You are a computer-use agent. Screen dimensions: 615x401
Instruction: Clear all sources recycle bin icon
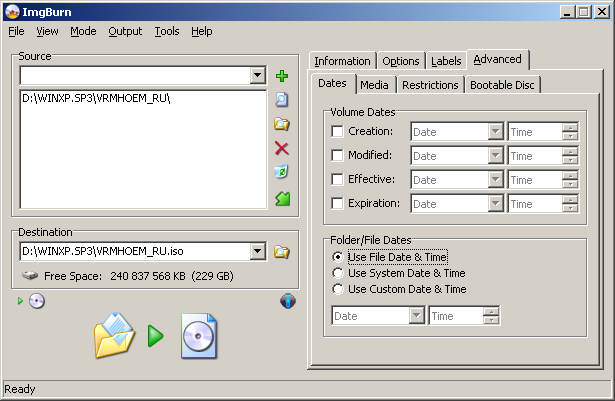click(x=281, y=172)
